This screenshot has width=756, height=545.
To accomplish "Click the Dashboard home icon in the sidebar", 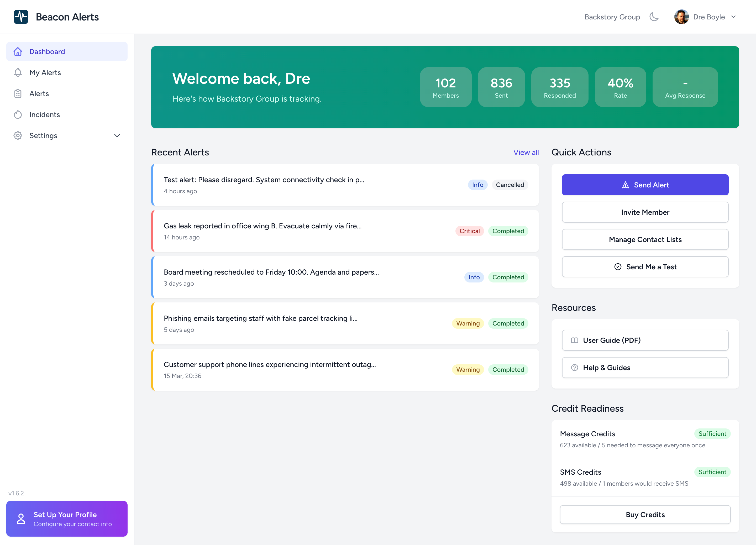I will click(x=18, y=52).
